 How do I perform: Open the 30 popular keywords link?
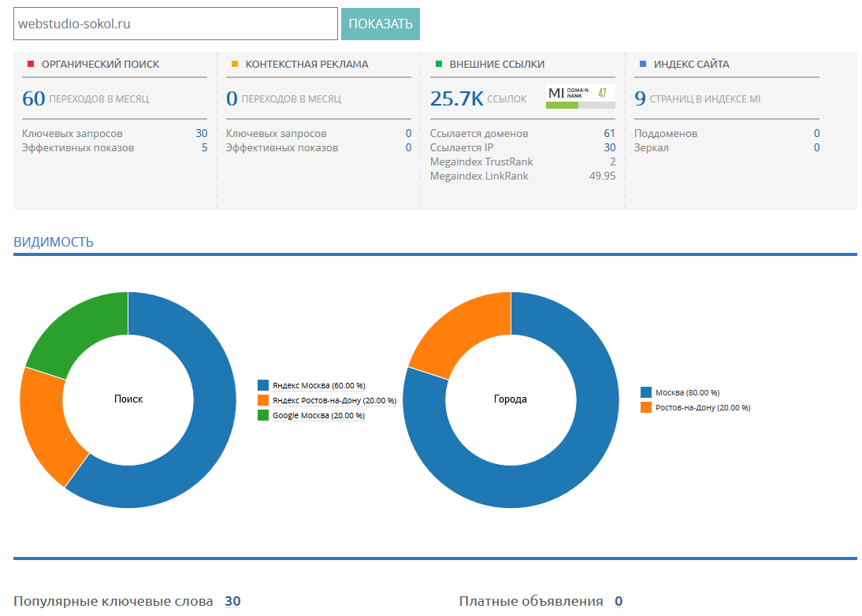click(232, 601)
